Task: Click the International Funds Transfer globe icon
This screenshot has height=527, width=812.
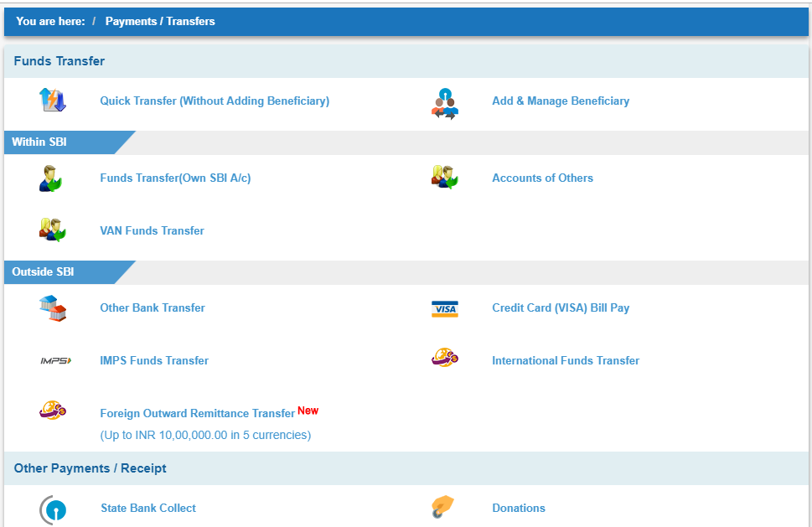Action: coord(445,358)
